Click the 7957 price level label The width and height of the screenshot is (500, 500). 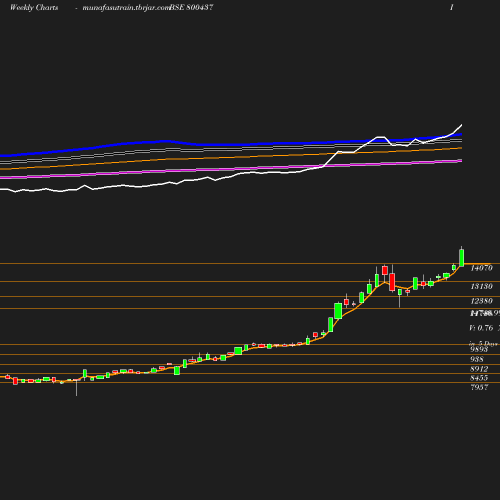(x=479, y=387)
